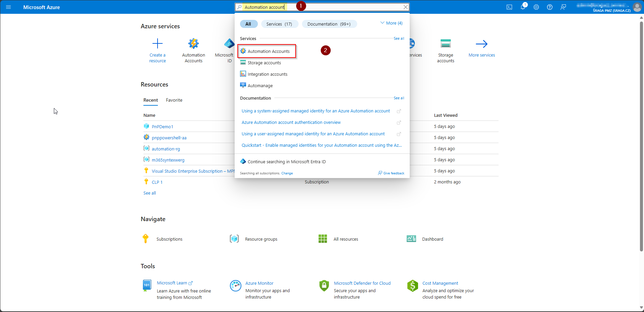The width and height of the screenshot is (644, 312).
Task: Open the feedback icon in header
Action: pos(563,7)
